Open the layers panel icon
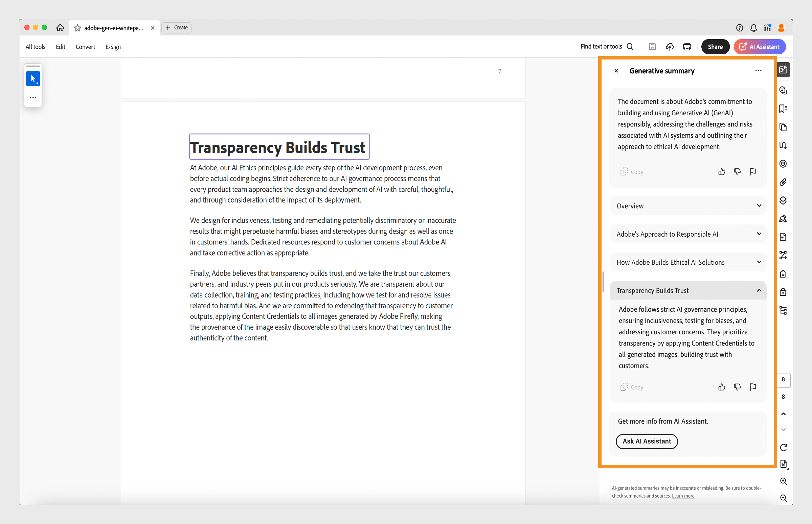 point(783,200)
